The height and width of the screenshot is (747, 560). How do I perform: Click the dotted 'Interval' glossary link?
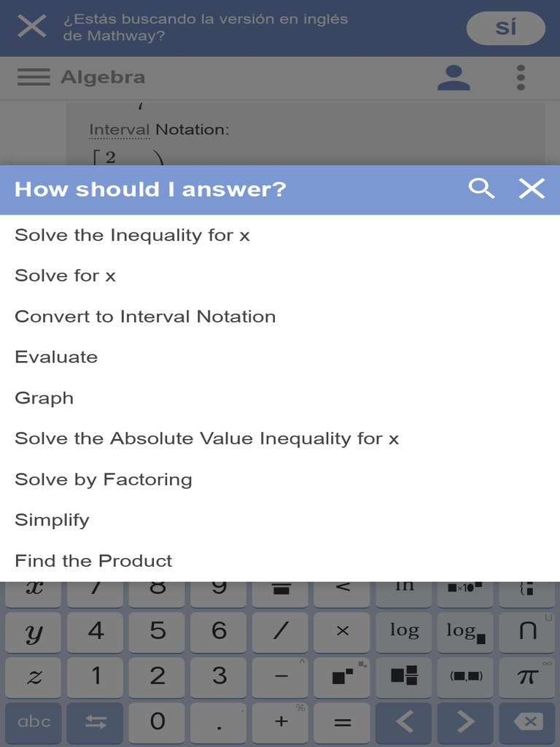(x=119, y=130)
